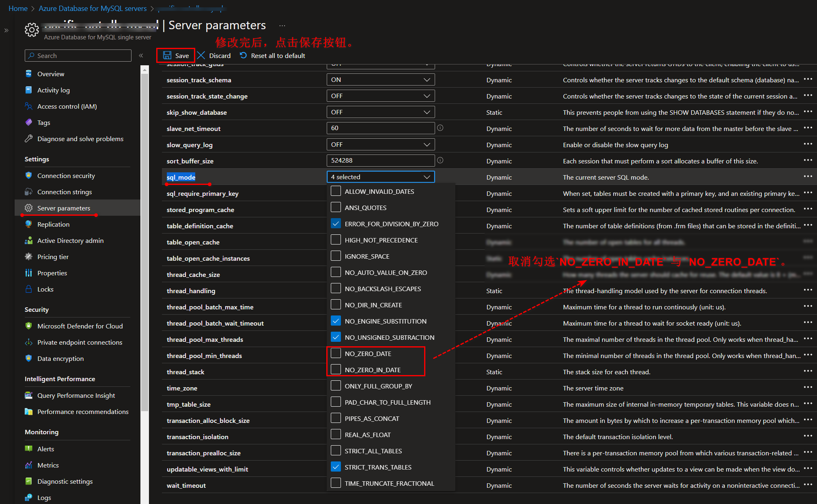Click the Save disk icon
The width and height of the screenshot is (817, 504).
click(167, 56)
